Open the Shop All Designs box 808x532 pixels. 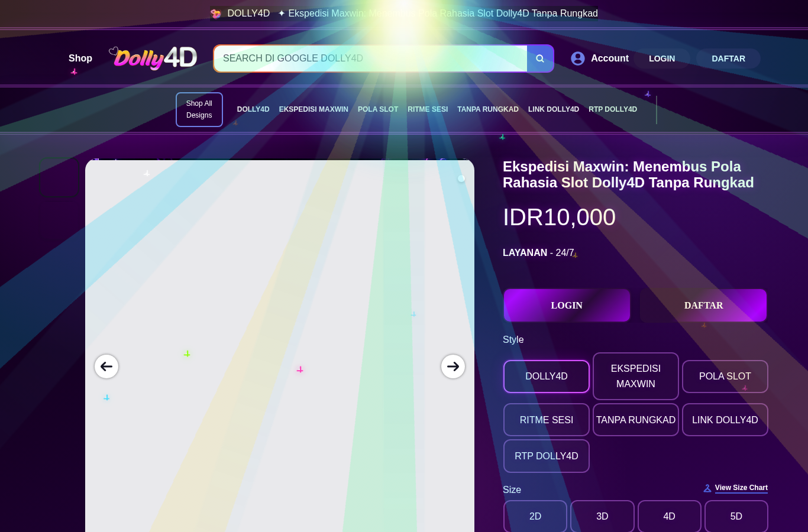tap(199, 109)
